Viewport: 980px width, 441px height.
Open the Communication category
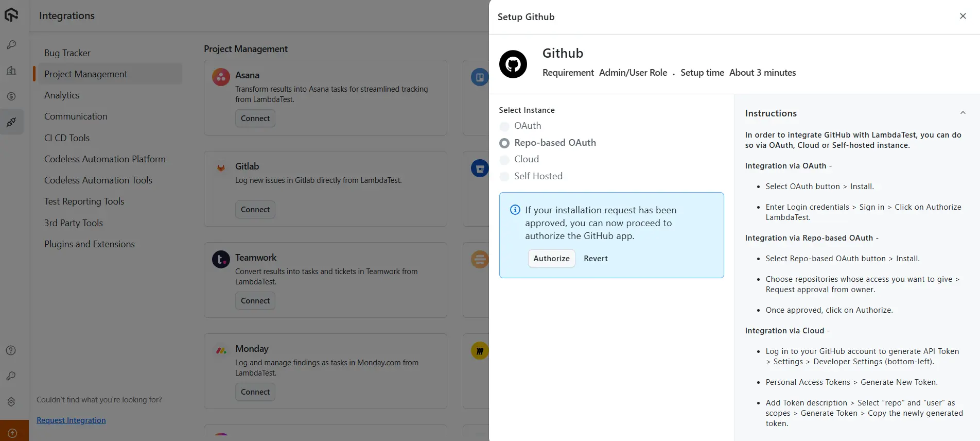[76, 116]
